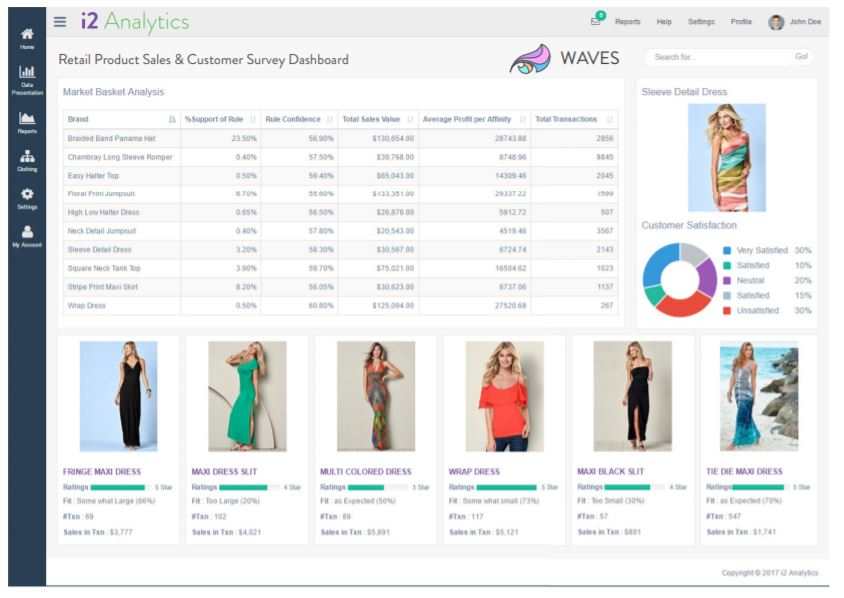Open Data Presentation chart icon

(x=27, y=72)
